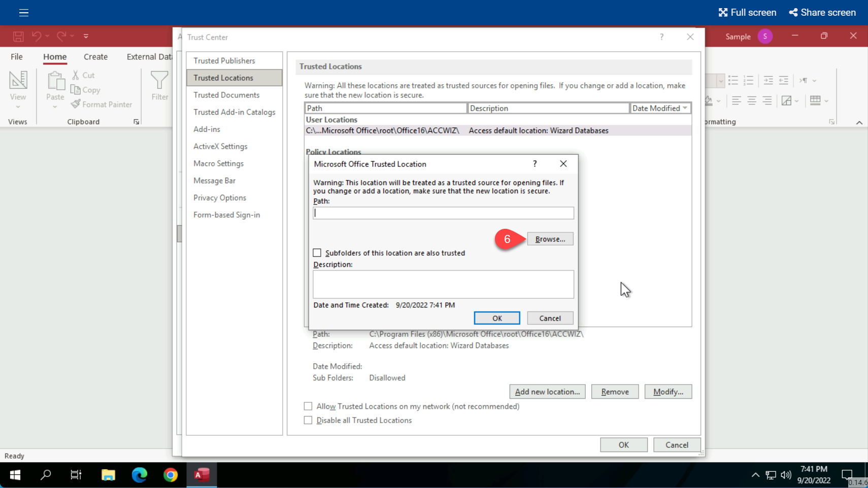Check Disable all Trusted Locations
Screen dimensions: 868x488
tap(308, 420)
